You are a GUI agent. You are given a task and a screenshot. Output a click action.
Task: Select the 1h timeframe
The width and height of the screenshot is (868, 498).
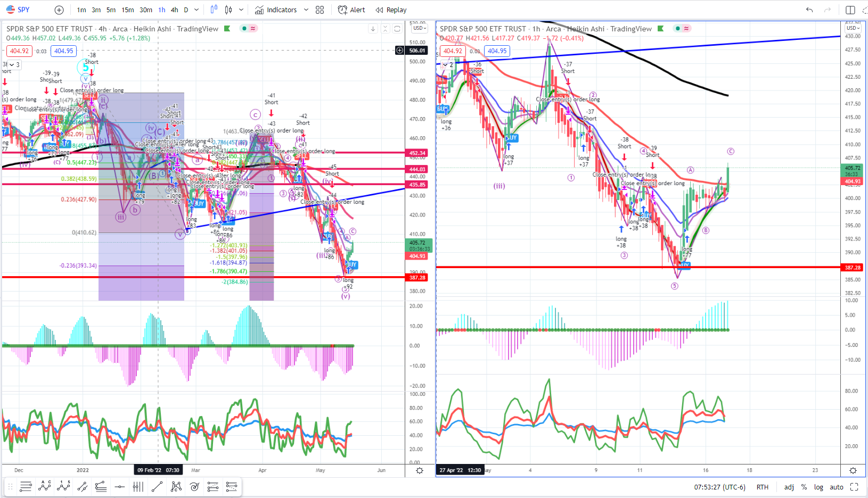point(162,10)
